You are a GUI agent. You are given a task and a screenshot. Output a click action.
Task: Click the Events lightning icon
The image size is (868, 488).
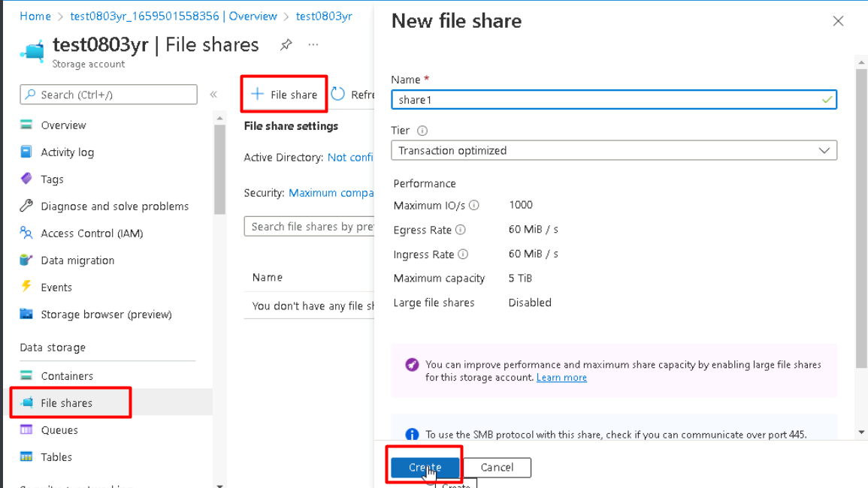point(26,287)
